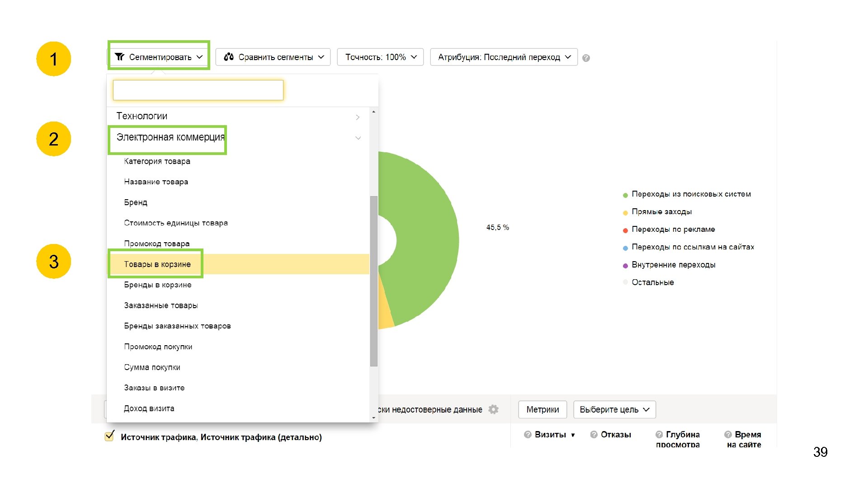Click the help icon next to Визиты
868x488 pixels.
528,435
